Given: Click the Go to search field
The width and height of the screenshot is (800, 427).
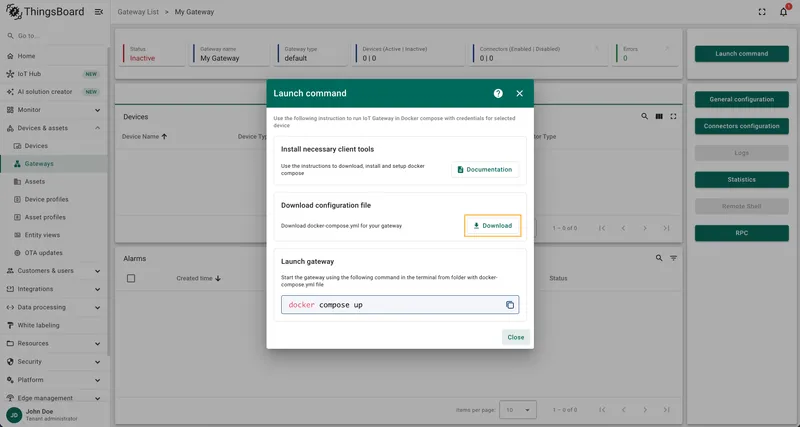Looking at the screenshot, I should click(x=55, y=36).
